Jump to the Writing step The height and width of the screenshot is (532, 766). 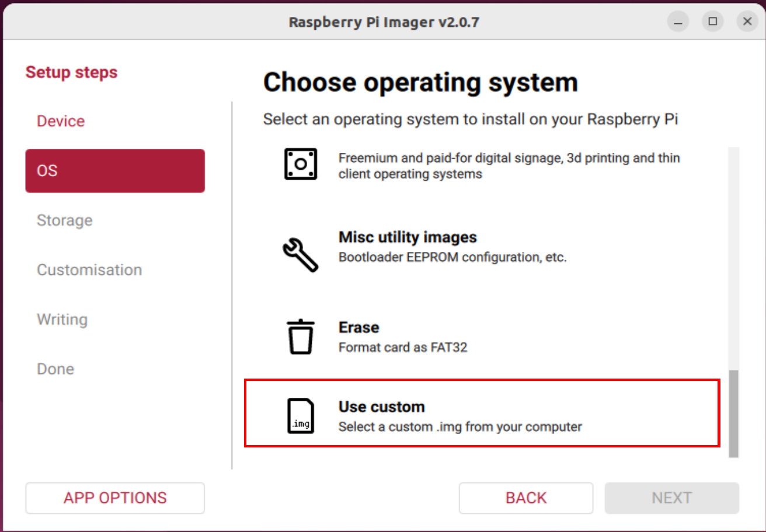pos(62,320)
